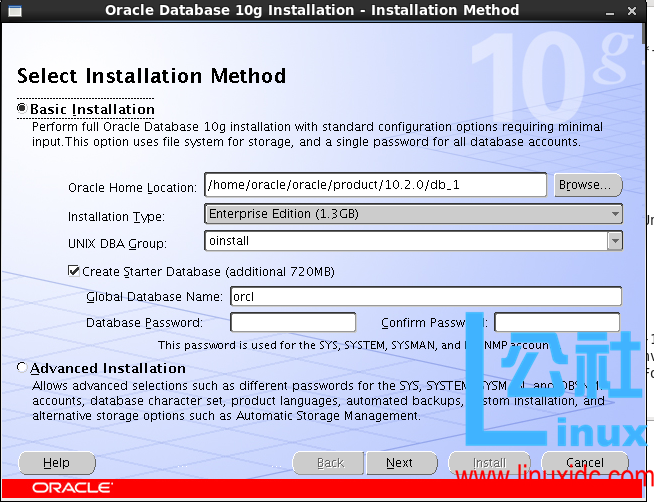Click the 'Global Database Name:' label
Screen dimensions: 654x502
[154, 297]
